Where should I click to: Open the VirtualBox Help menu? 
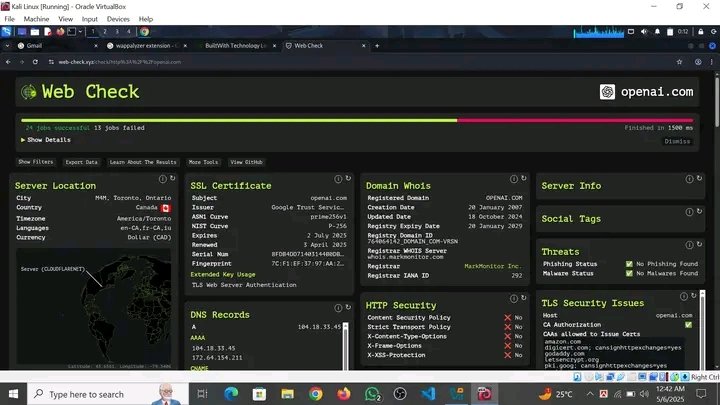146,19
